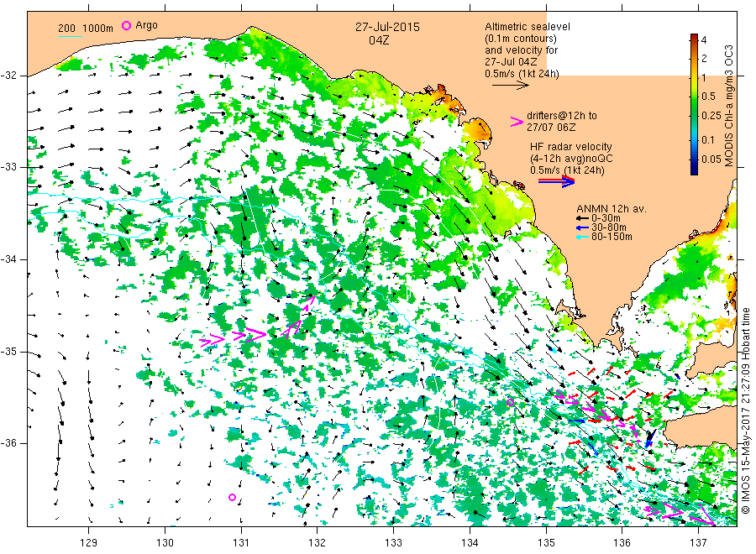Click the '-34' latitude axis label
This screenshot has width=756, height=554.
8,259
